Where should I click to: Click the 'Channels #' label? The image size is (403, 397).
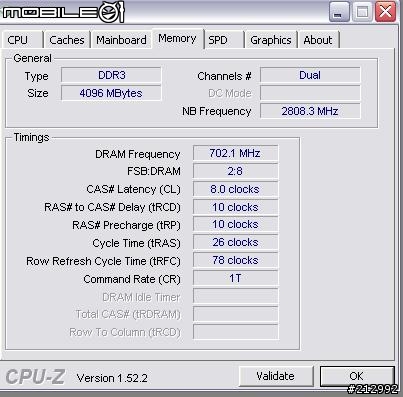(224, 76)
